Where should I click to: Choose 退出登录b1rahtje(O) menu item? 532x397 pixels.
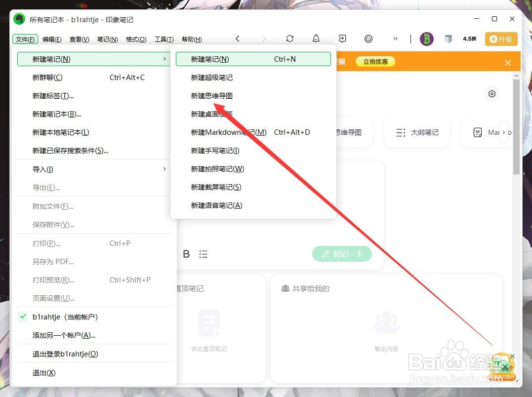(x=94, y=354)
